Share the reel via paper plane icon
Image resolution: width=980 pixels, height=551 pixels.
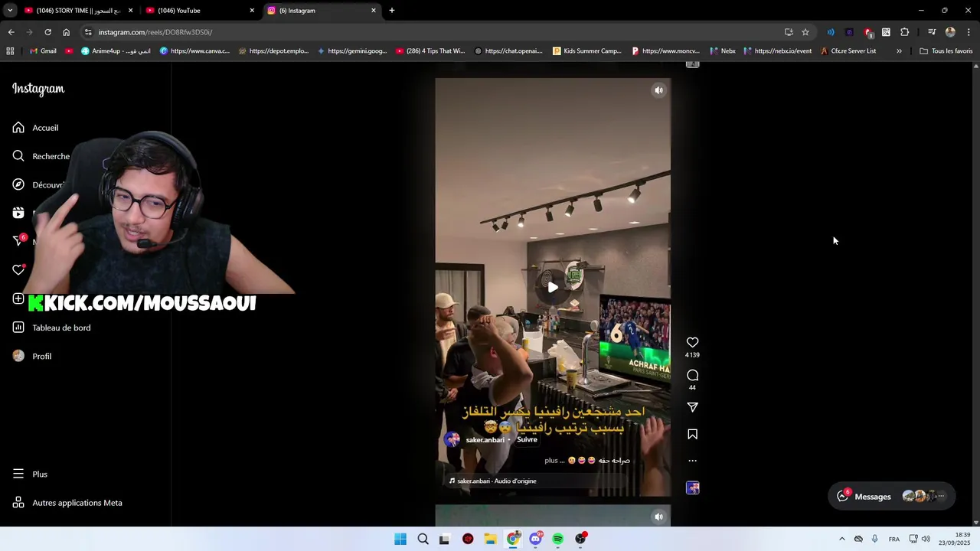click(692, 407)
